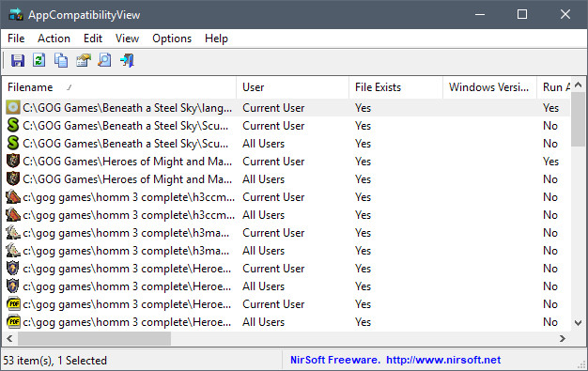
Task: Click the horizontal scrollbar thumb
Action: click(x=94, y=339)
